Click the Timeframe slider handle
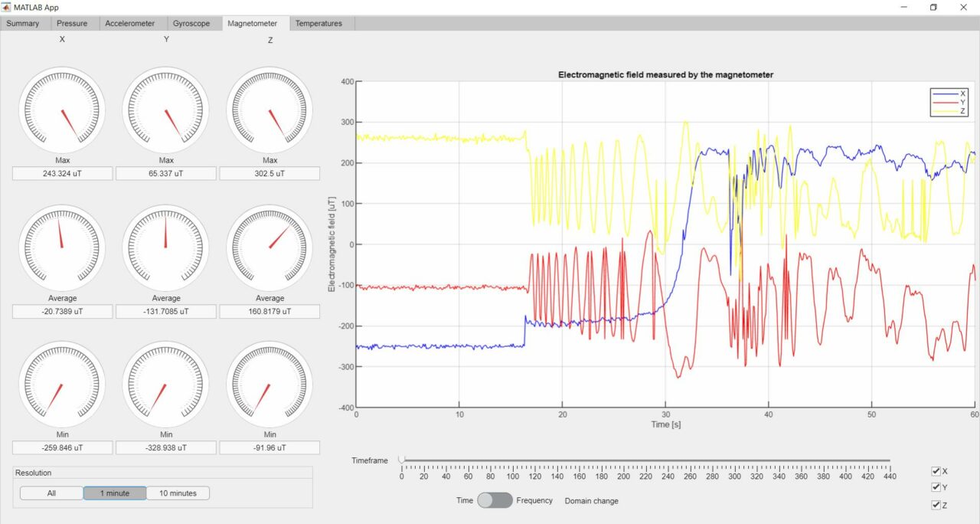The width and height of the screenshot is (980, 524). point(400,460)
